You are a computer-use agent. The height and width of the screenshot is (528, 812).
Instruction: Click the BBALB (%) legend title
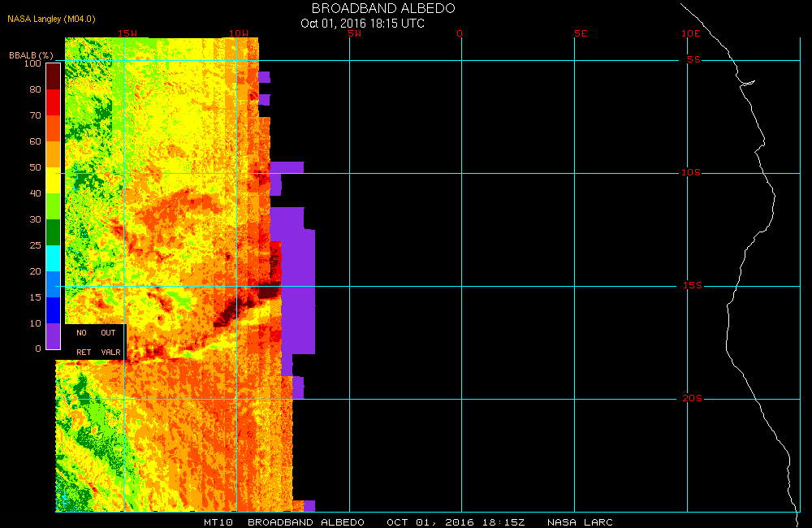(x=31, y=55)
